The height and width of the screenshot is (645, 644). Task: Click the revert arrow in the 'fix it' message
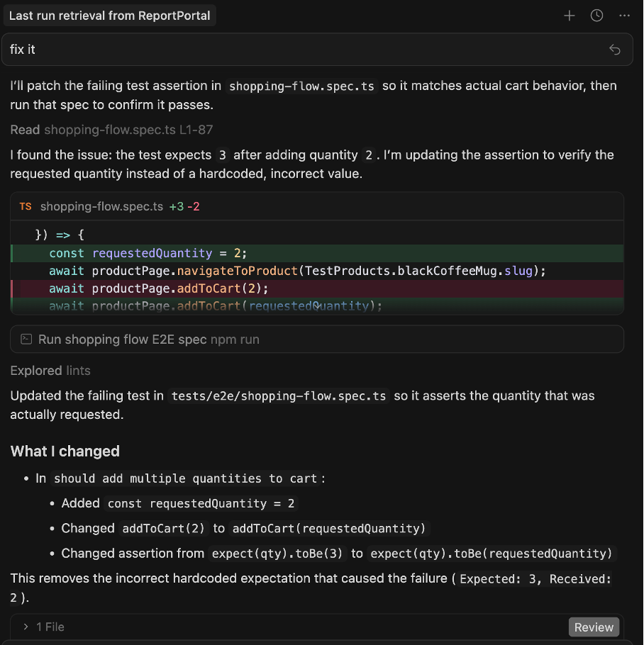coord(615,50)
